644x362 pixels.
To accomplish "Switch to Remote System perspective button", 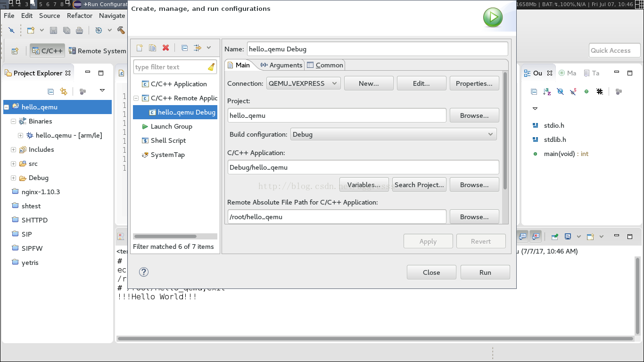I will pyautogui.click(x=97, y=51).
